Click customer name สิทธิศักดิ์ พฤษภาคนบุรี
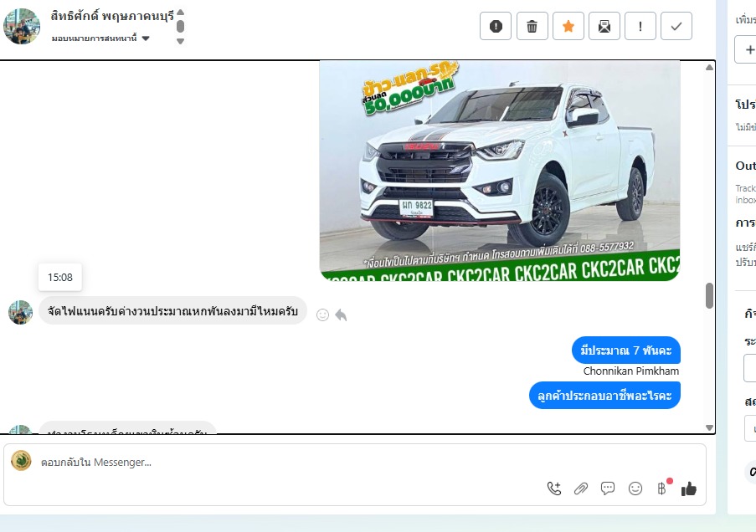Screen dimensions: 756x532 pyautogui.click(x=112, y=15)
